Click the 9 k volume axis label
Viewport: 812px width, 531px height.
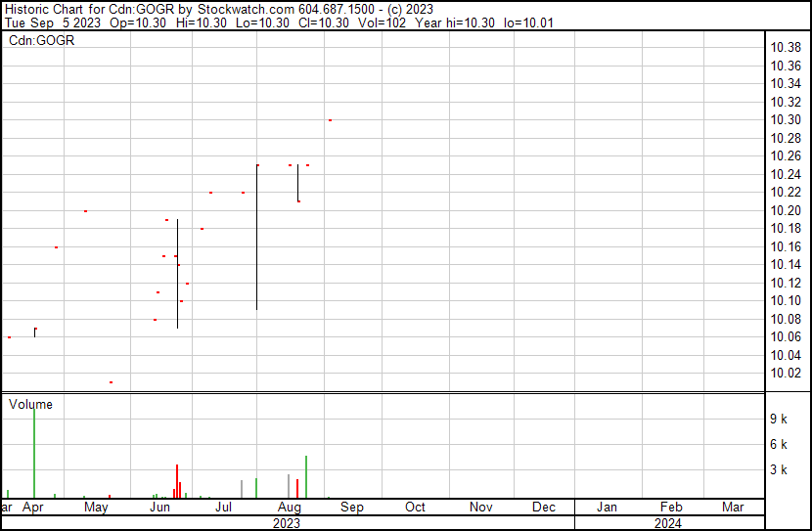[x=779, y=420]
